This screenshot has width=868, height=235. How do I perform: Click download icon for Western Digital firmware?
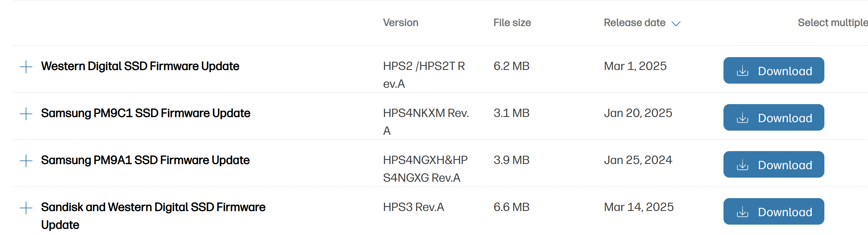[742, 70]
